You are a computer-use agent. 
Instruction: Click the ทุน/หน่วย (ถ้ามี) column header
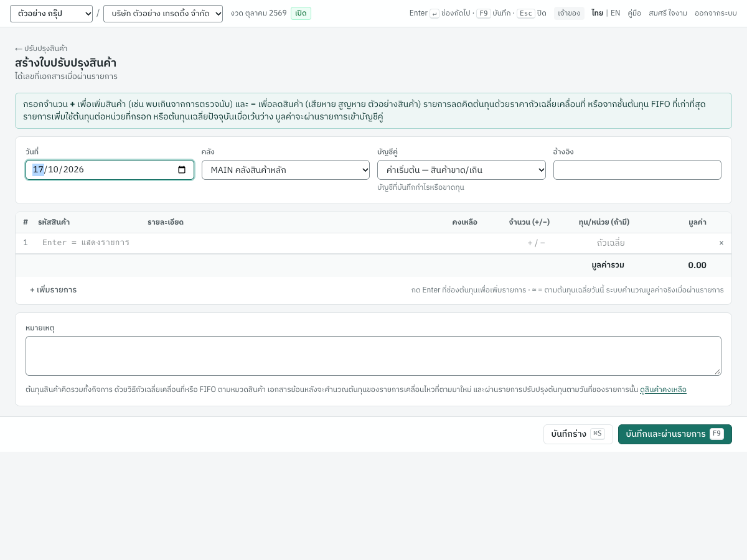click(x=604, y=222)
